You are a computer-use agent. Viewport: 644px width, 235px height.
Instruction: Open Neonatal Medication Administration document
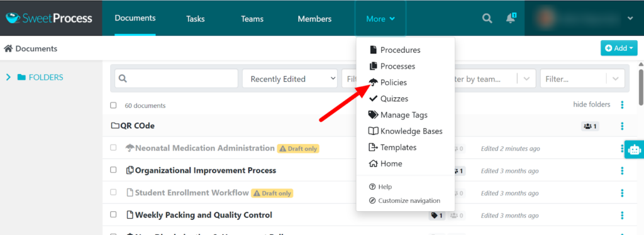(205, 148)
